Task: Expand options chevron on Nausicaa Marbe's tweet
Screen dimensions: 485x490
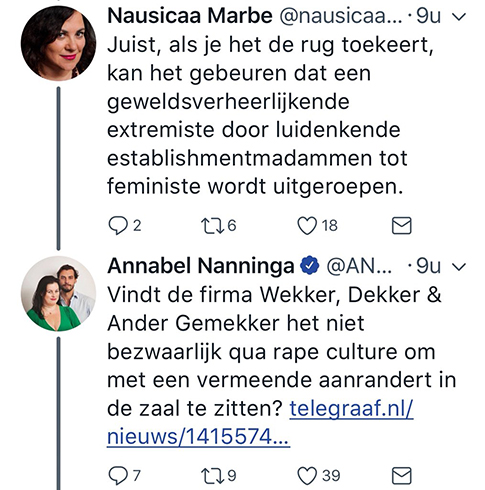Action: pyautogui.click(x=460, y=17)
